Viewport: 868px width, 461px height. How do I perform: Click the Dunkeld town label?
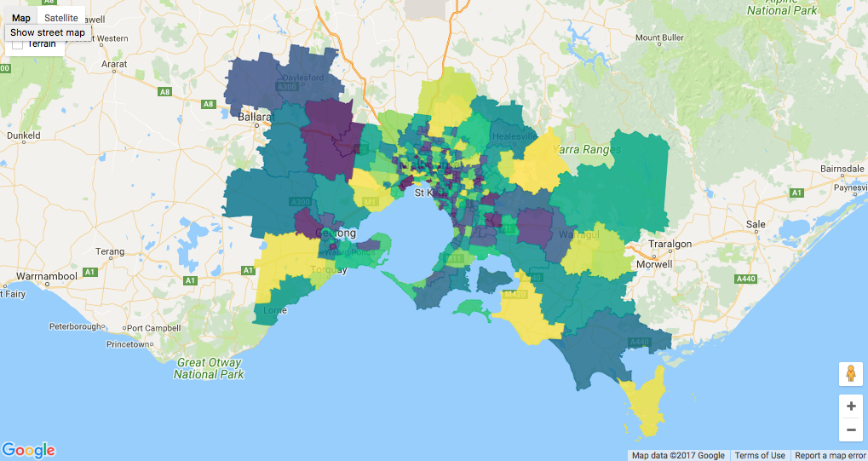coord(23,135)
